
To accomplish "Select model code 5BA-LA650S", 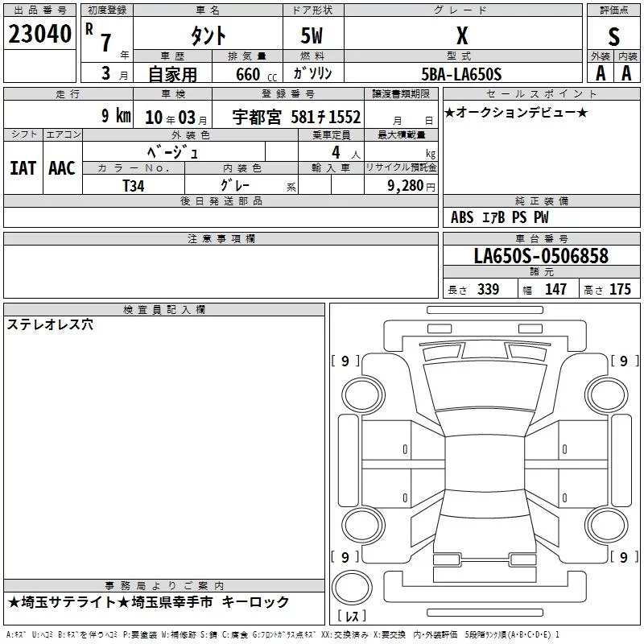I will pos(461,74).
